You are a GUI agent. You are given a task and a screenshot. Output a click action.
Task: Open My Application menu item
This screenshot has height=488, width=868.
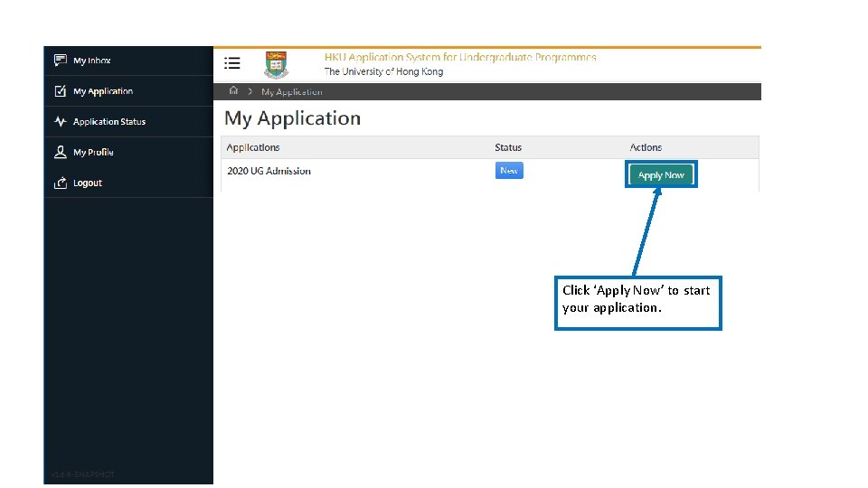(x=128, y=90)
